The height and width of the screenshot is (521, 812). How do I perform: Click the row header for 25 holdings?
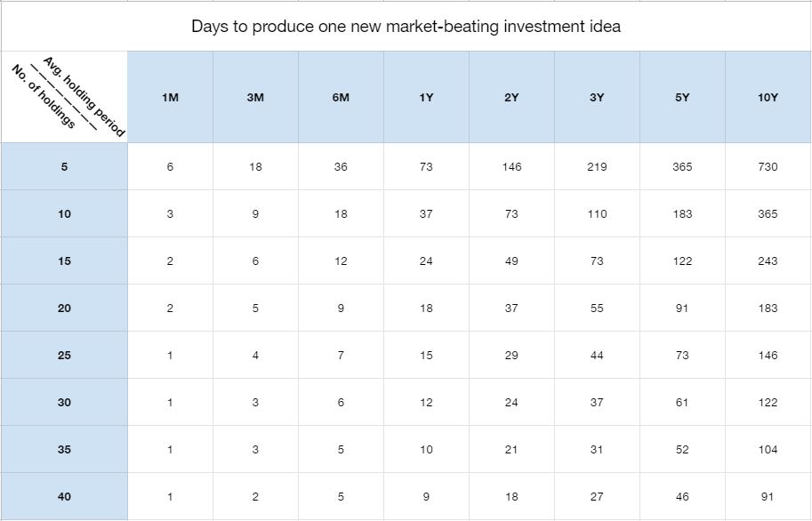(x=64, y=356)
